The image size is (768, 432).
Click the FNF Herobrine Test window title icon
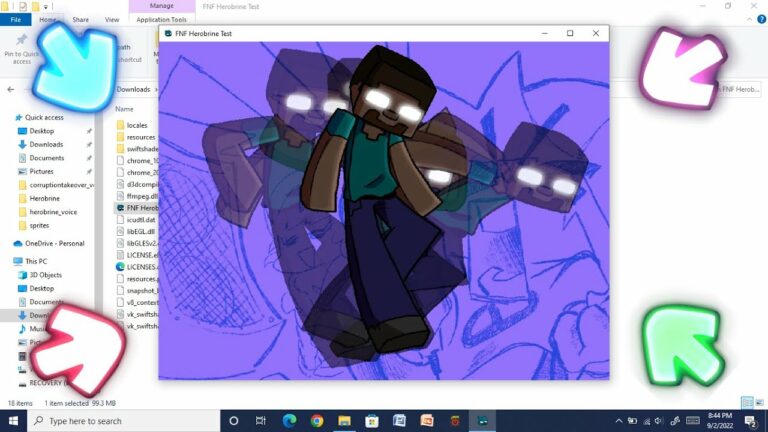point(168,33)
